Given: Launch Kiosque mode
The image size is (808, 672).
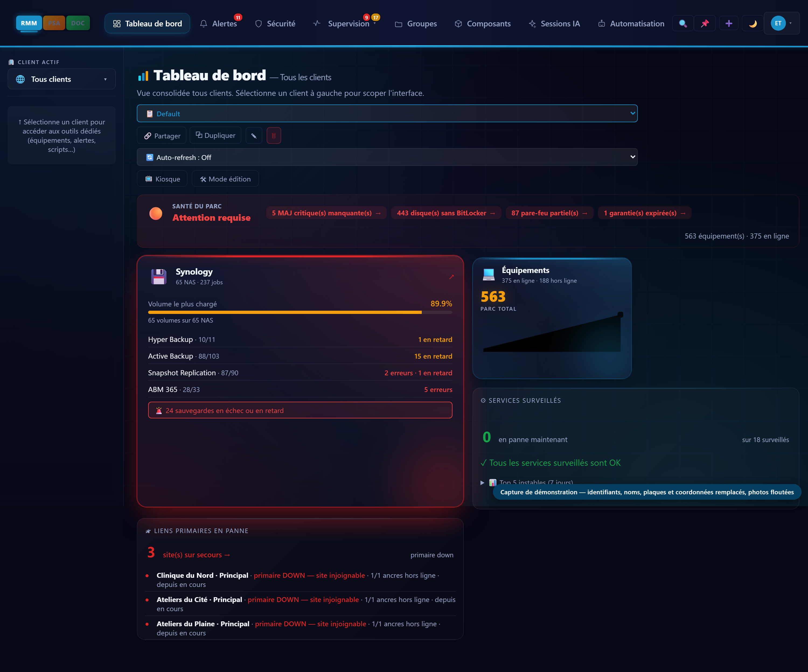Looking at the screenshot, I should [162, 179].
